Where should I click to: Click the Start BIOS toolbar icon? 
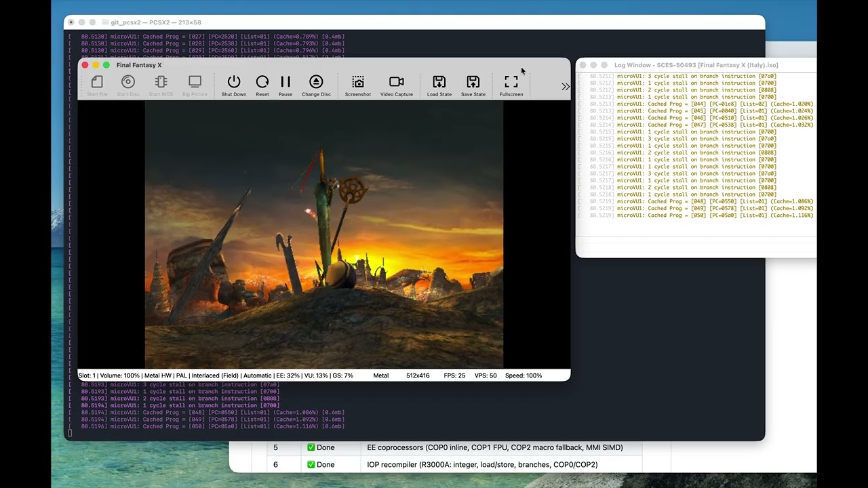[x=161, y=85]
